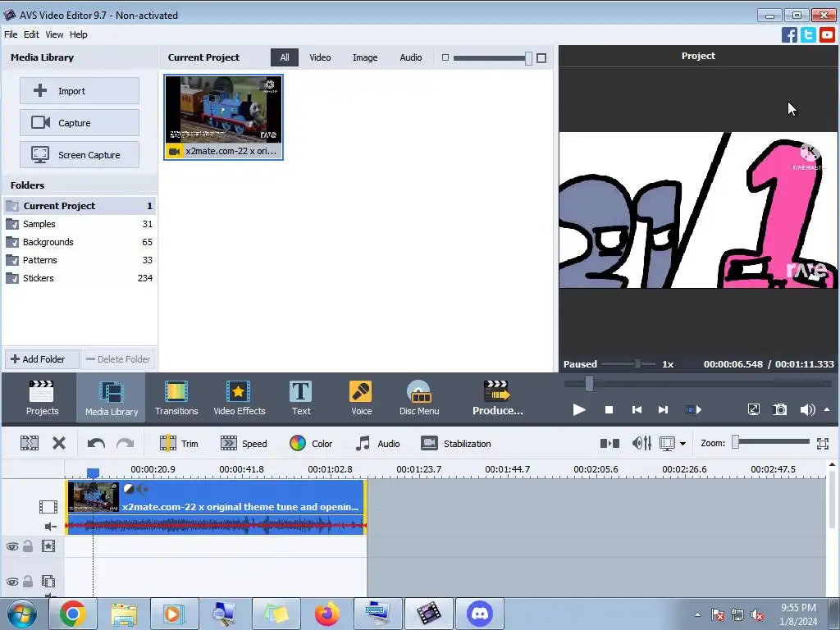840x630 pixels.
Task: Click the large thumbnails icon
Action: point(541,58)
